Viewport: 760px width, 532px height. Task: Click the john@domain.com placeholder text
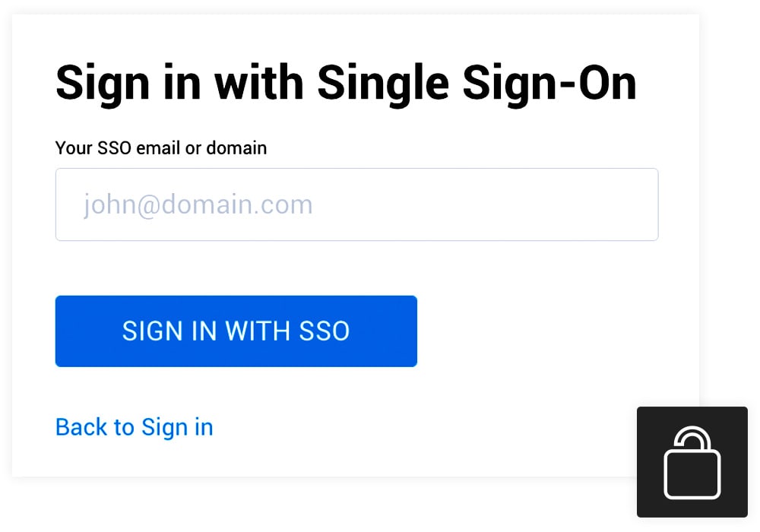198,205
